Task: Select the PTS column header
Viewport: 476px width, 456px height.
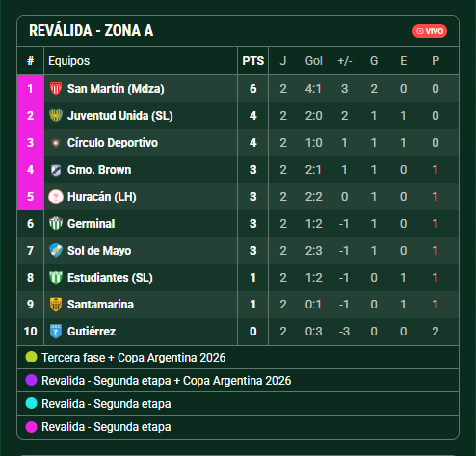Action: [x=253, y=61]
